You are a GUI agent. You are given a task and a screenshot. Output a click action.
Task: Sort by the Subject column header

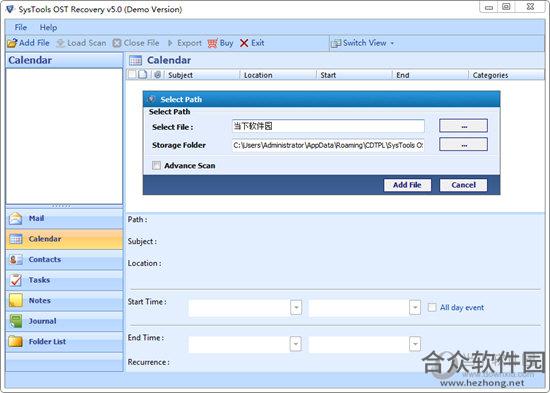point(202,75)
